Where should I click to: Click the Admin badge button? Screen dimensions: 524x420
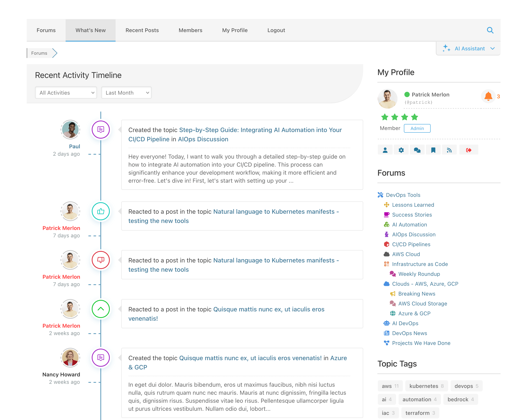coord(417,128)
